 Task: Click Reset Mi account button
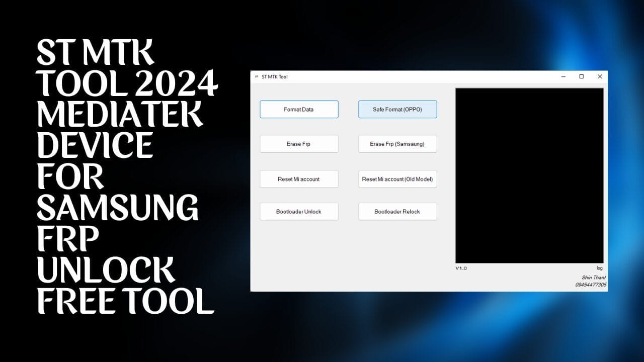pyautogui.click(x=299, y=179)
